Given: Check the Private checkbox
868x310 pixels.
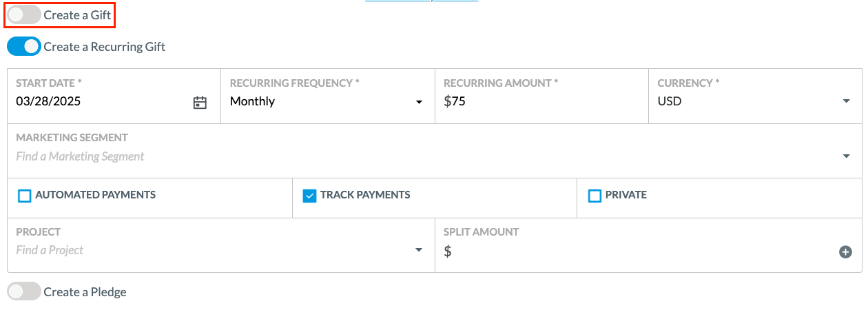Looking at the screenshot, I should point(595,196).
